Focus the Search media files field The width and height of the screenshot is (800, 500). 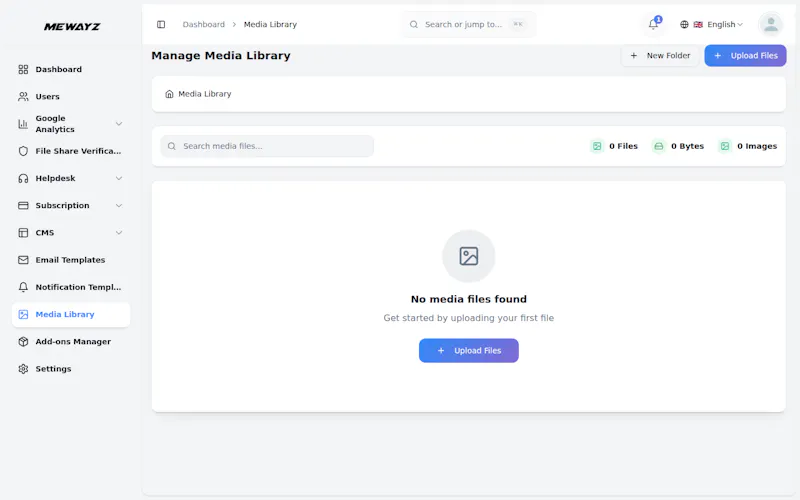(267, 146)
